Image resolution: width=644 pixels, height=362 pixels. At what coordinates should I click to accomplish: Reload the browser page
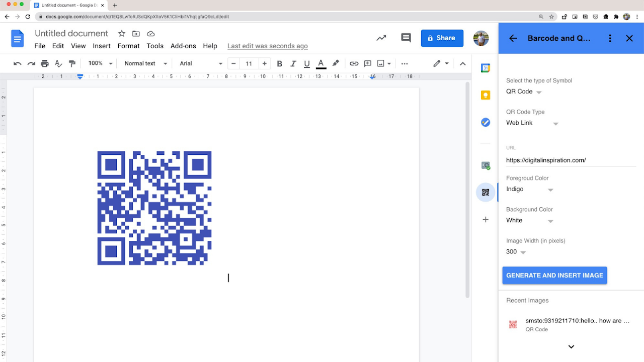pos(28,17)
